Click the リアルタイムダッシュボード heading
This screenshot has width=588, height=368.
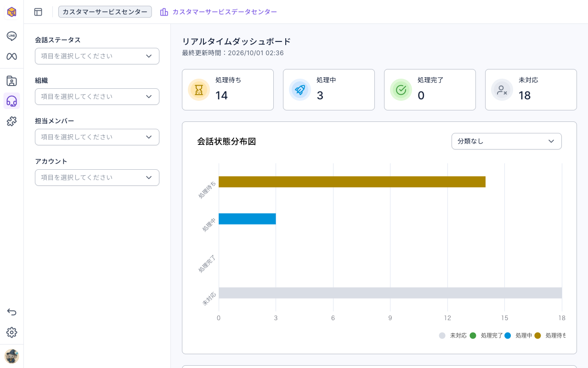237,41
